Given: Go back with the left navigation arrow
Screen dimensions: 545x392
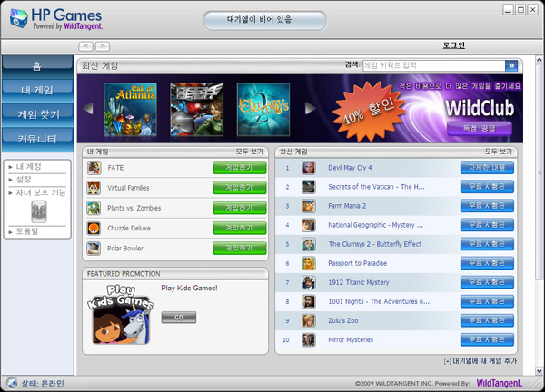Looking at the screenshot, I should click(85, 46).
